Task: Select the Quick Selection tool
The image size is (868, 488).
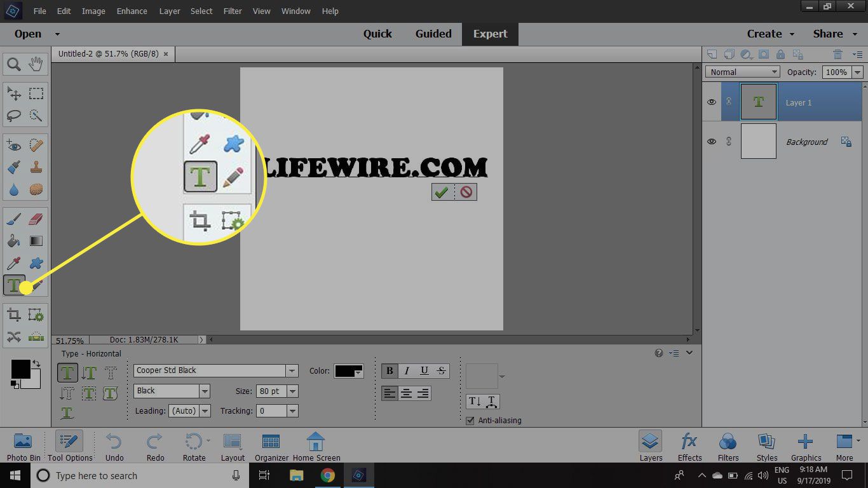Action: [36, 116]
